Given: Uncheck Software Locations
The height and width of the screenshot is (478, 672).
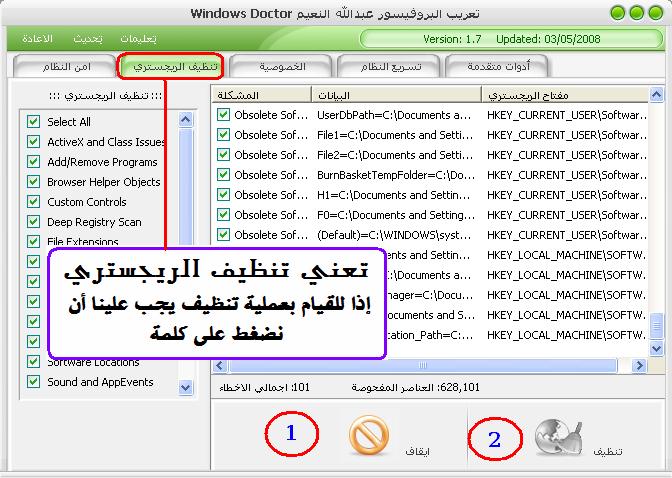Looking at the screenshot, I should 33,362.
